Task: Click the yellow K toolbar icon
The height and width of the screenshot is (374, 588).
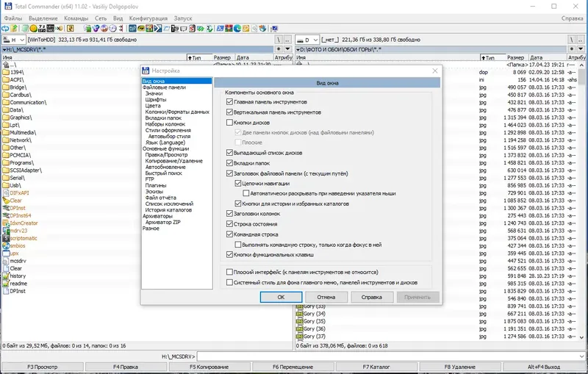Action: point(70,28)
